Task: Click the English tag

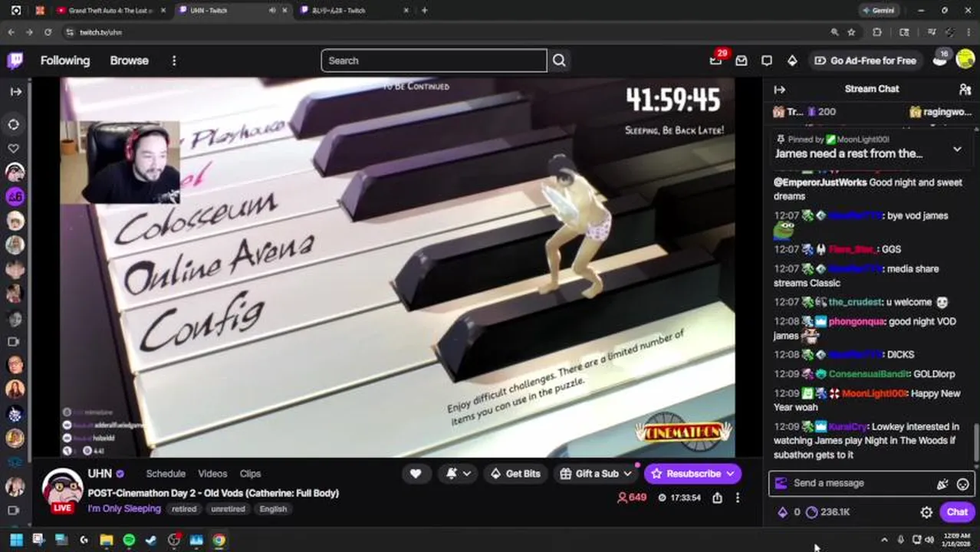Action: pos(273,508)
